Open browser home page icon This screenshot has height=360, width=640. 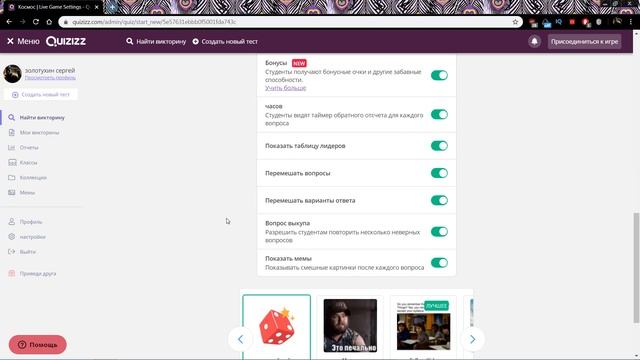49,22
